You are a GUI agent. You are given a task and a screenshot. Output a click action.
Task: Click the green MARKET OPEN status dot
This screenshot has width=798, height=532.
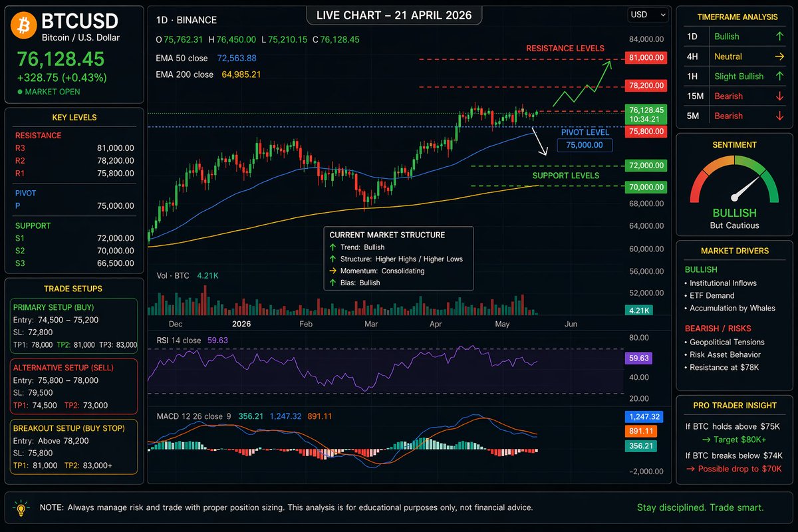20,92
